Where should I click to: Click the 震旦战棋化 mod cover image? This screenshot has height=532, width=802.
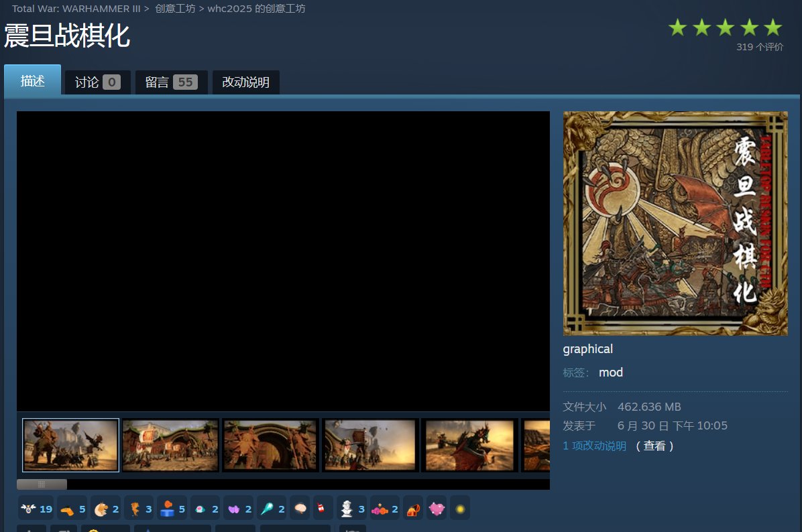[675, 223]
